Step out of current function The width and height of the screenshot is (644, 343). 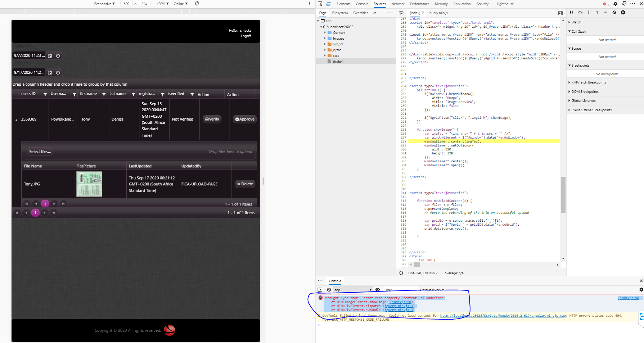tap(597, 13)
